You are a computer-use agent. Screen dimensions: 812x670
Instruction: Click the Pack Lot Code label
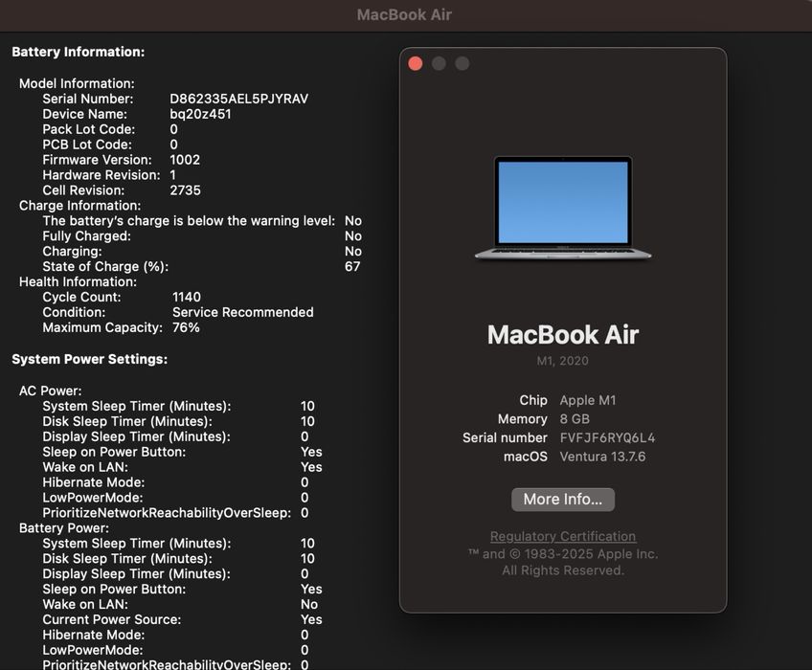[88, 129]
